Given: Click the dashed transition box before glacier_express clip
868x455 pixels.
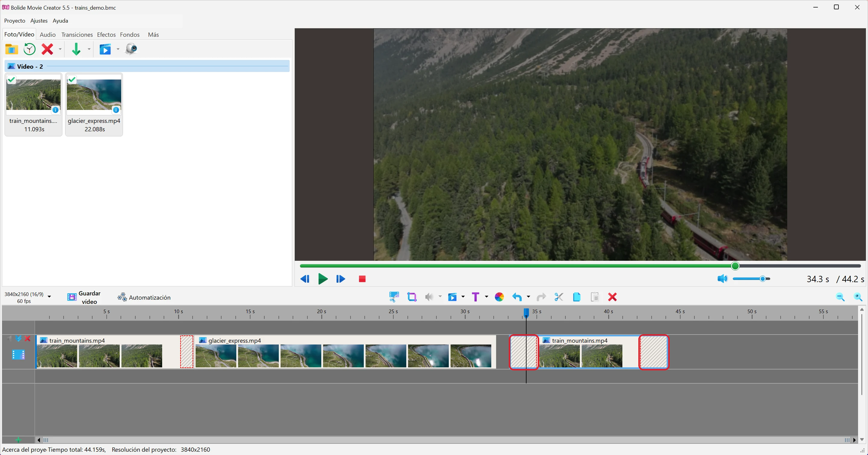Looking at the screenshot, I should click(x=187, y=352).
